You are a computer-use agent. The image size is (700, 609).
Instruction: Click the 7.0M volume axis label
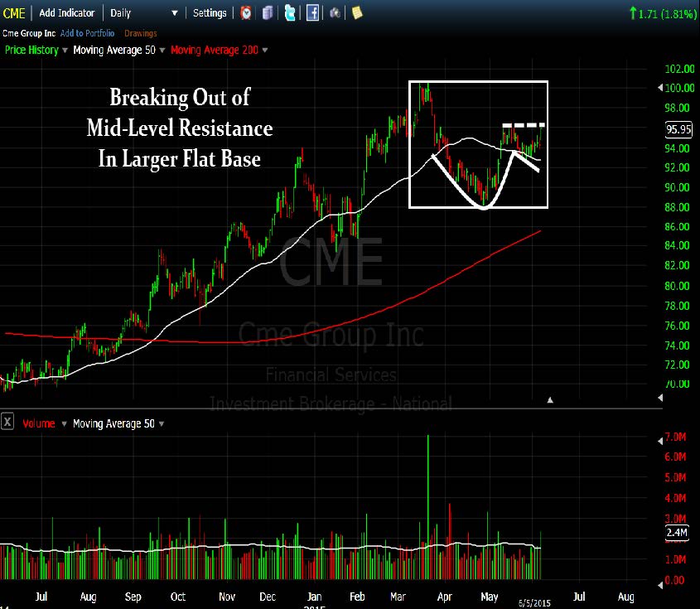coord(675,437)
